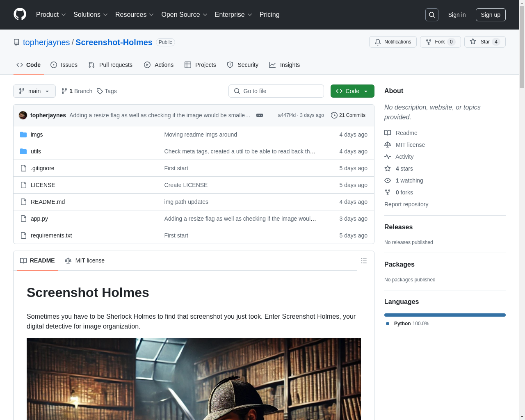Click 'Create LICENSE' commit message
The image size is (525, 420).
(186, 185)
